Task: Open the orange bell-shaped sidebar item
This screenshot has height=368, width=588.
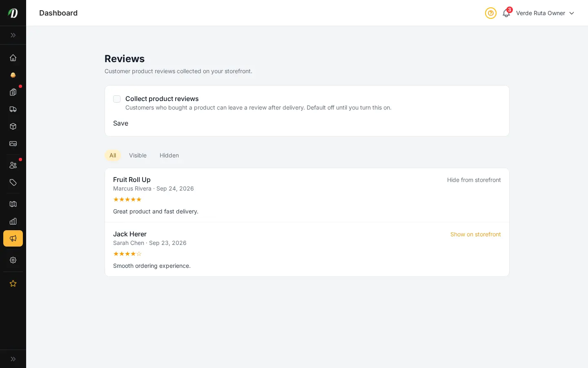Action: (x=13, y=75)
